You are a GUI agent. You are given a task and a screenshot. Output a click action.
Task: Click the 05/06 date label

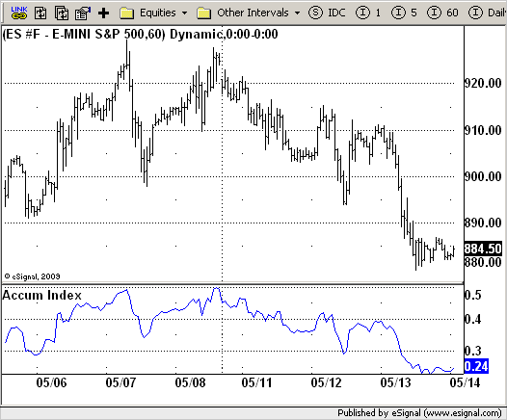click(x=51, y=382)
